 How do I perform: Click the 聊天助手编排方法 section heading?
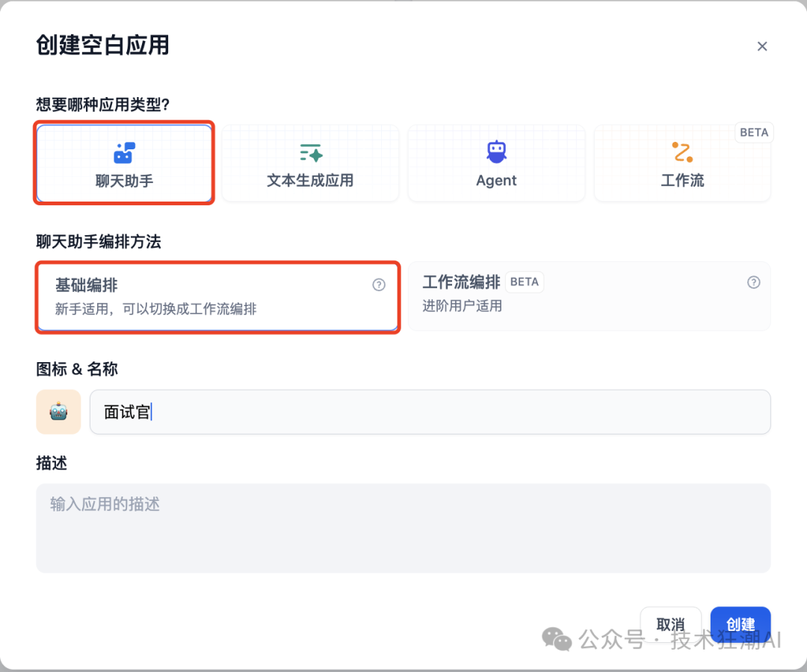pyautogui.click(x=99, y=242)
